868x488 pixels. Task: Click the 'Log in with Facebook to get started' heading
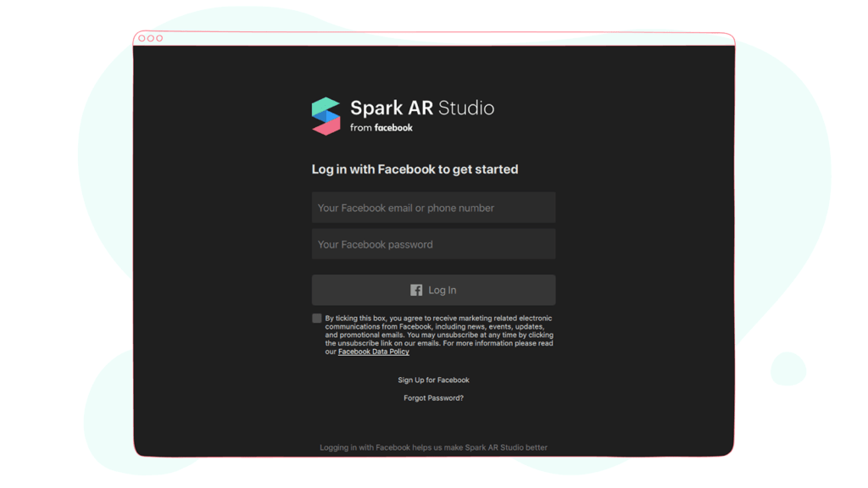point(415,169)
